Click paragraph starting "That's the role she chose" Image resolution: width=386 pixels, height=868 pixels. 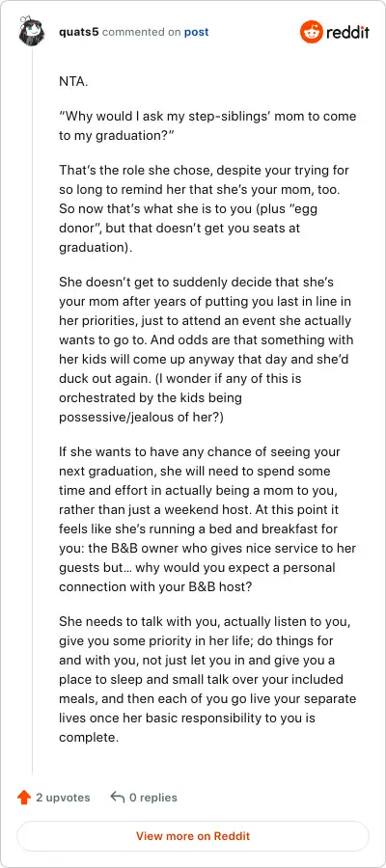(205, 208)
